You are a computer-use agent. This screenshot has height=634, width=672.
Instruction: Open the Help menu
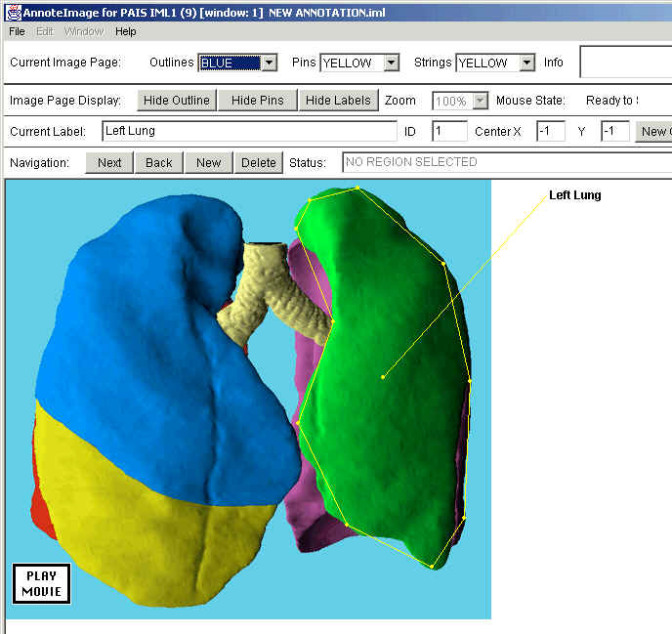[125, 31]
